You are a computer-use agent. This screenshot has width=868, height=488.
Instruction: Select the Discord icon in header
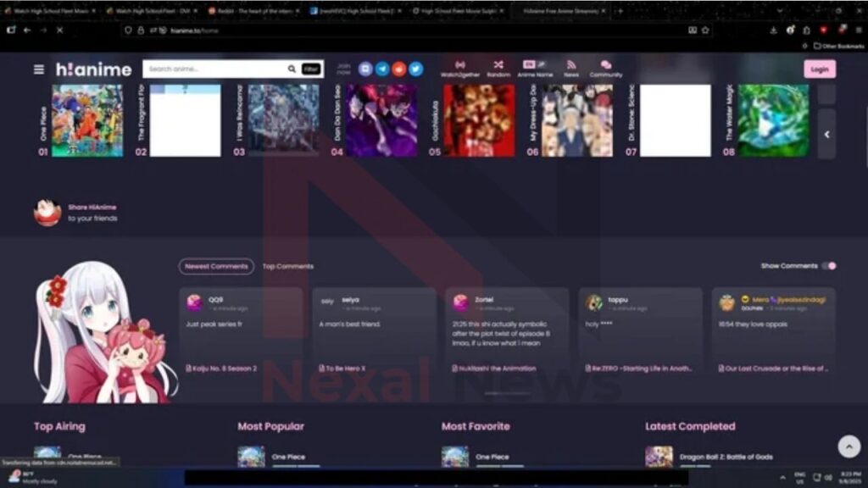(x=366, y=68)
